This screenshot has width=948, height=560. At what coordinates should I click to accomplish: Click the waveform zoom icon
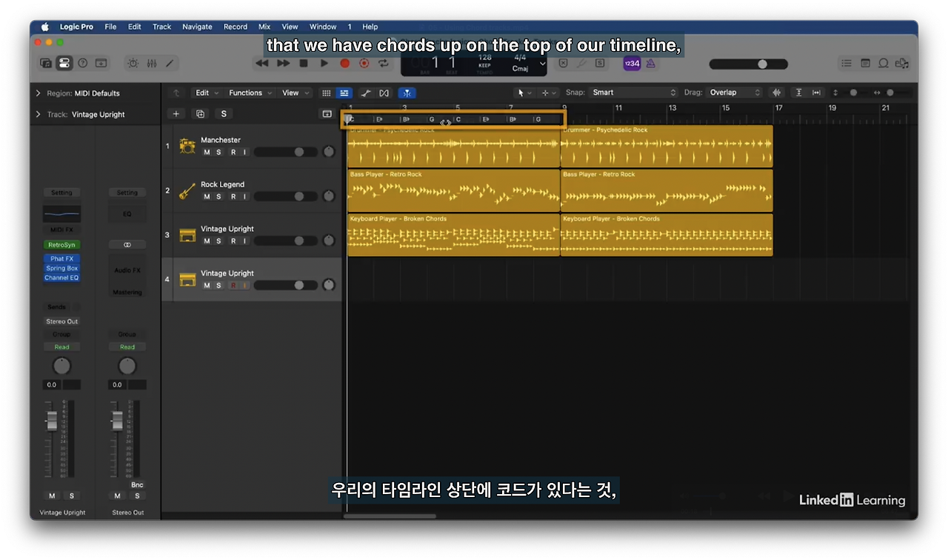(x=776, y=93)
